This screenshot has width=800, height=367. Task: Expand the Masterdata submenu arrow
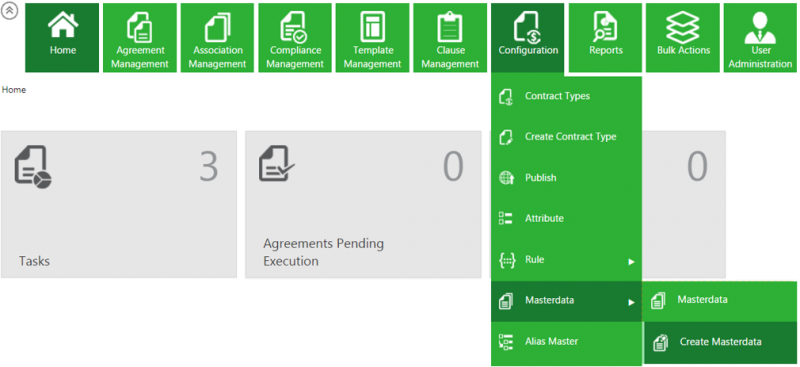point(631,303)
